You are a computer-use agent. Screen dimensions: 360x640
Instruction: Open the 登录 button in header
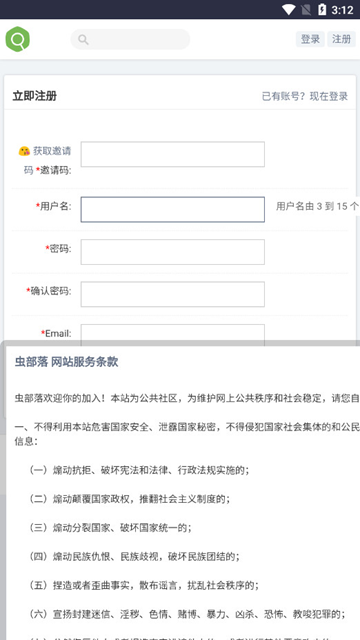point(310,39)
